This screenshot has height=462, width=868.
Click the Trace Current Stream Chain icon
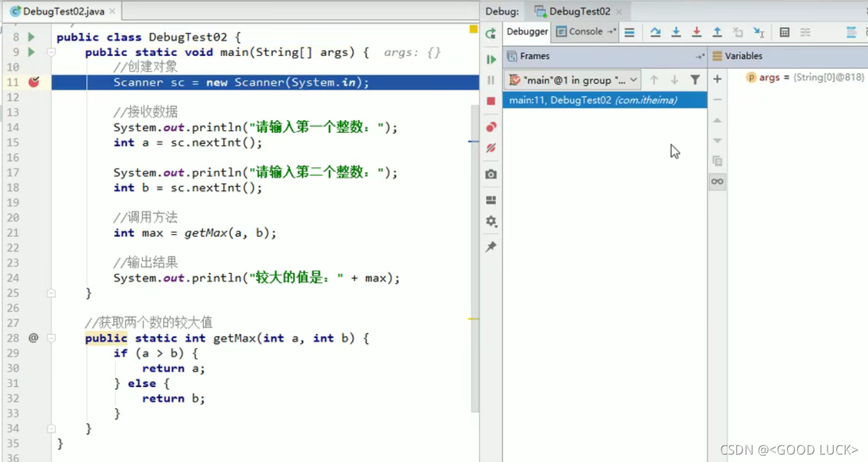(x=805, y=32)
